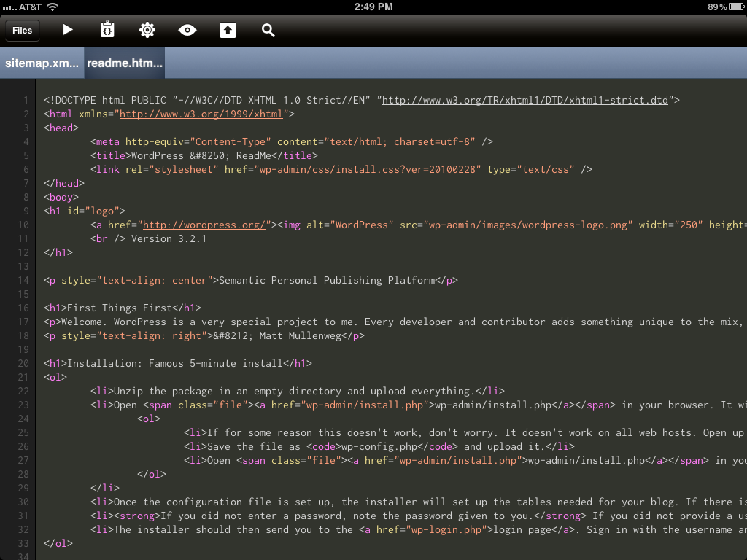This screenshot has width=747, height=560.
Task: Open settings via the gear icon
Action: pos(147,30)
